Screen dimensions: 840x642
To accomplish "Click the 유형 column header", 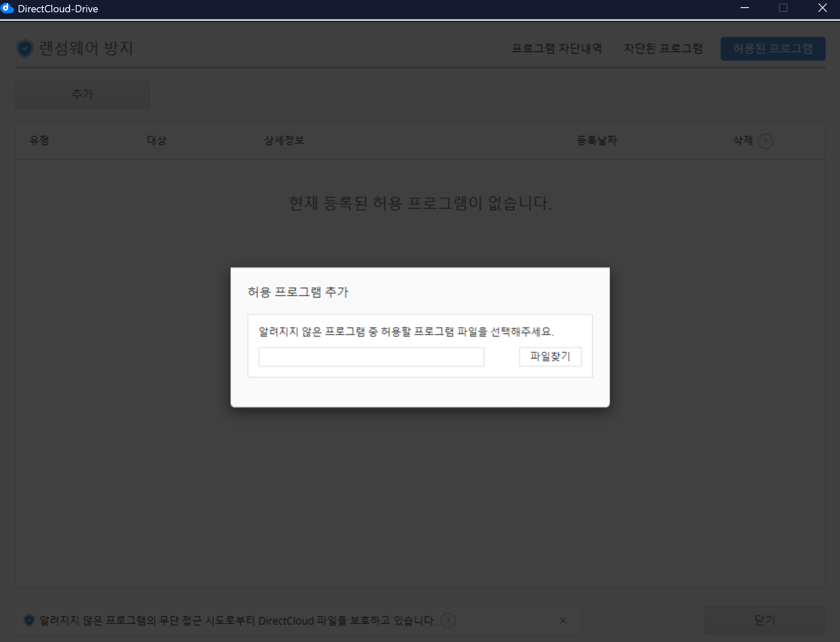I will (x=39, y=140).
